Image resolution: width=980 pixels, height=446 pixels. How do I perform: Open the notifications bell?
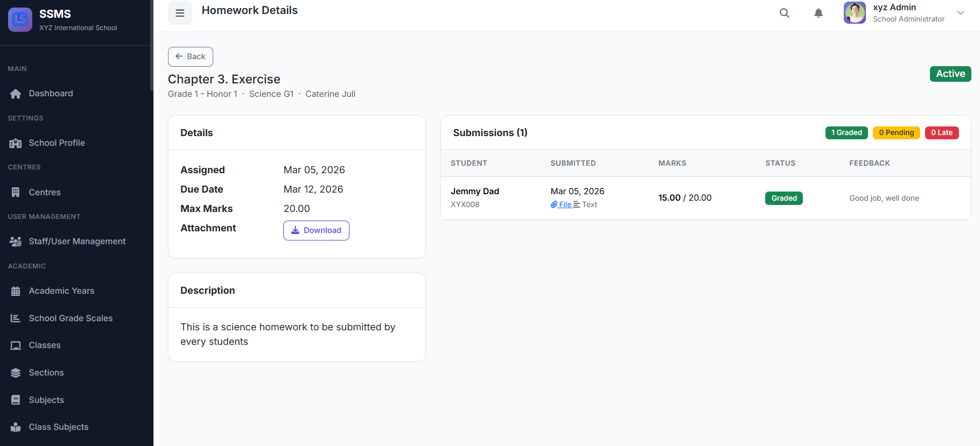pos(818,13)
